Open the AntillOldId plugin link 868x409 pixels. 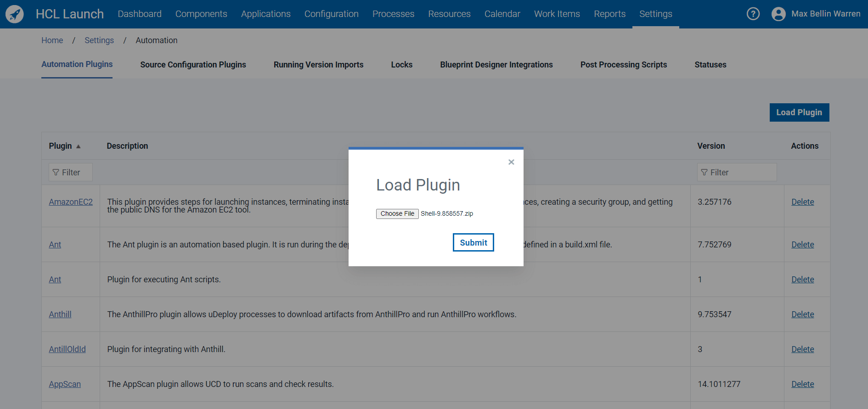point(68,349)
